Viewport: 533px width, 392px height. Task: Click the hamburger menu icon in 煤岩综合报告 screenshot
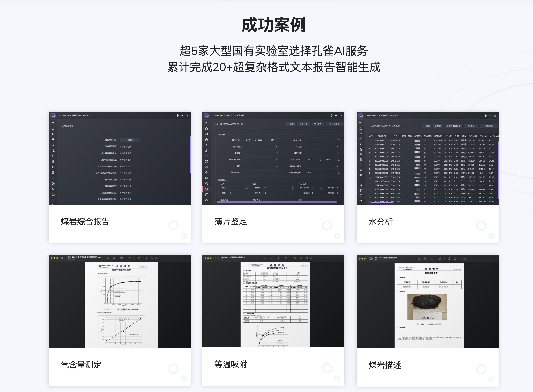pyautogui.click(x=53, y=122)
